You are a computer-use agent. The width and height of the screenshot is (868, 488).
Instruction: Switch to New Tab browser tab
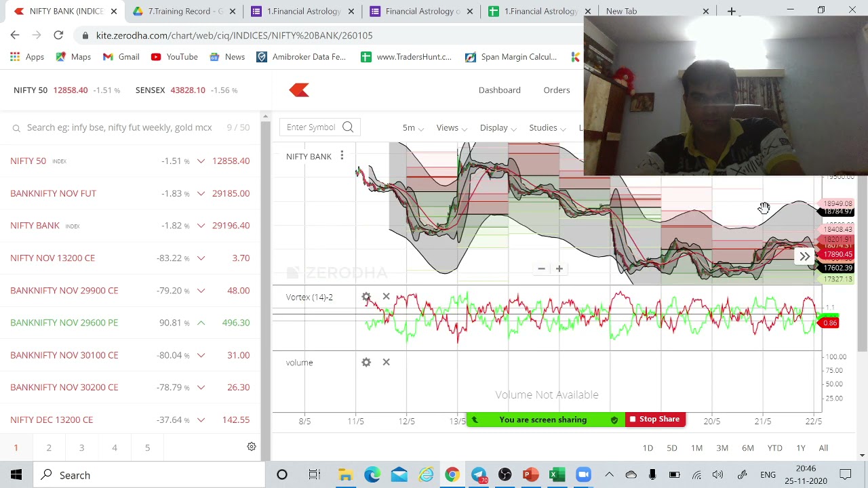pyautogui.click(x=654, y=12)
